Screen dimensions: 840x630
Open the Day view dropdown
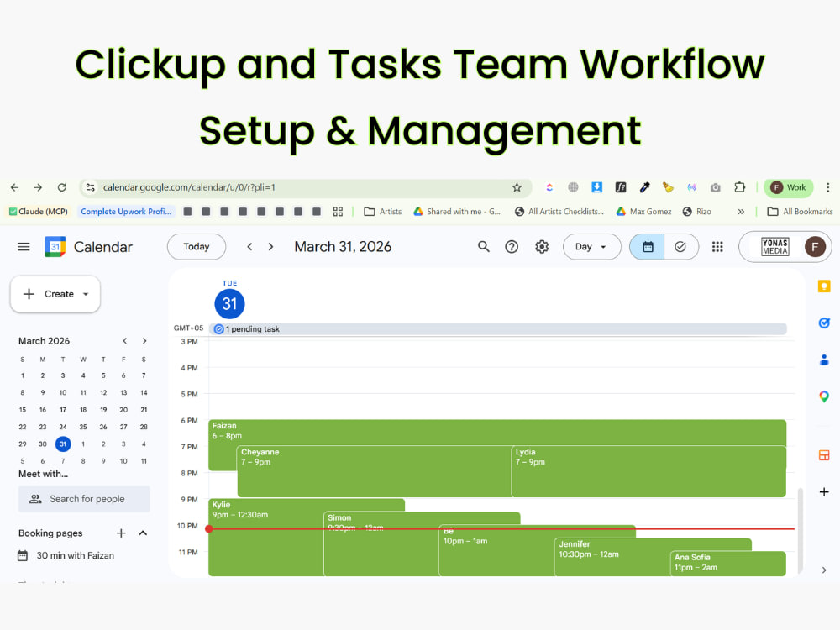pos(591,246)
